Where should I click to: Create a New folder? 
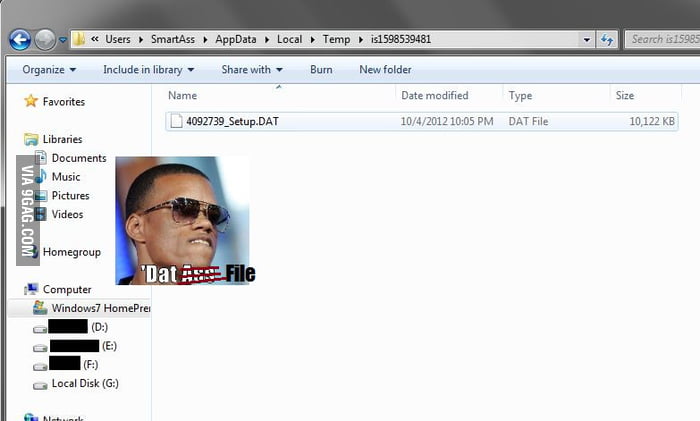click(x=385, y=70)
